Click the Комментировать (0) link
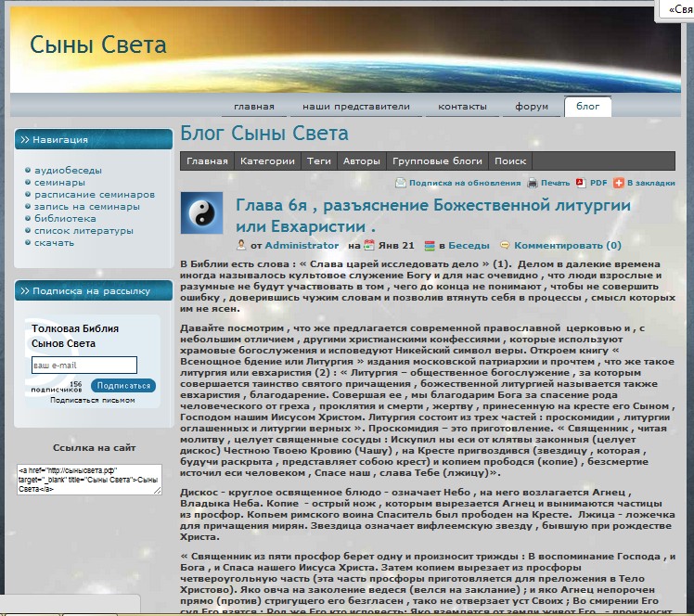Image resolution: width=694 pixels, height=616 pixels. pos(568,245)
